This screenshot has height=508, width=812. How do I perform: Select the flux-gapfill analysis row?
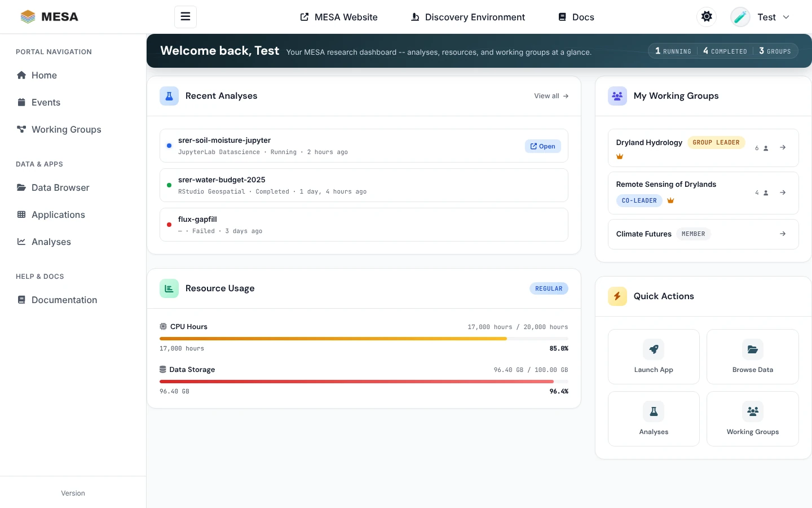coord(364,225)
